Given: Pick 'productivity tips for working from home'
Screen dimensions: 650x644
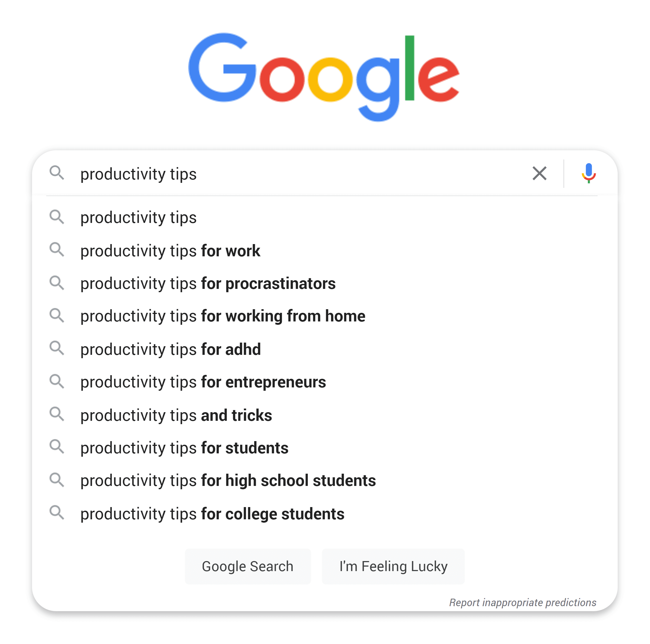Looking at the screenshot, I should pyautogui.click(x=325, y=316).
